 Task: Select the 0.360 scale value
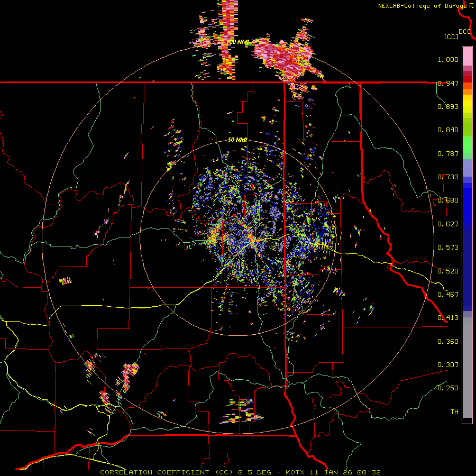click(x=448, y=342)
